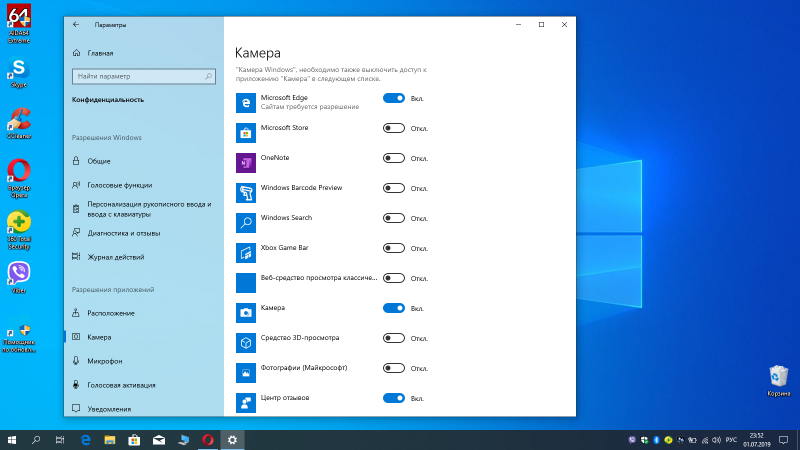
Task: Open Skype desktop shortcut
Action: point(18,68)
